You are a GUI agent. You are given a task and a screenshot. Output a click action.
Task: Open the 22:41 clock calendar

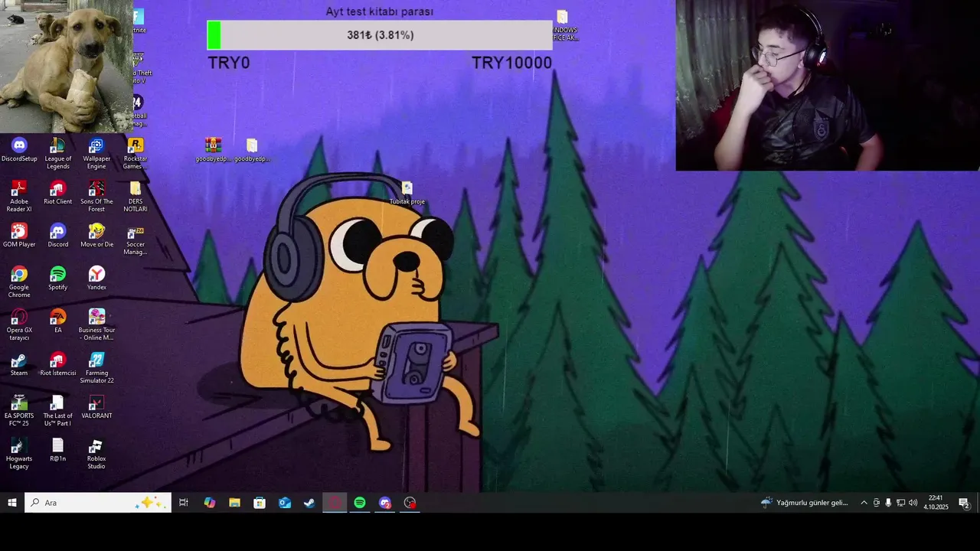click(x=936, y=503)
